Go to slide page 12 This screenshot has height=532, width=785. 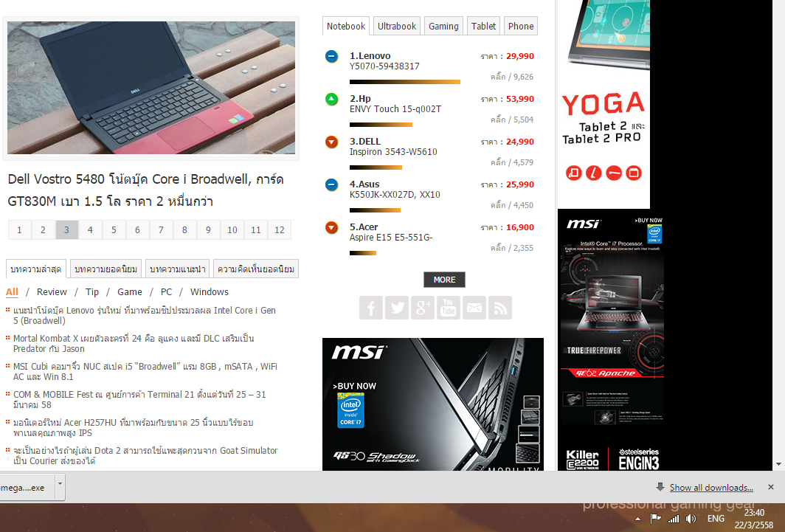click(280, 229)
